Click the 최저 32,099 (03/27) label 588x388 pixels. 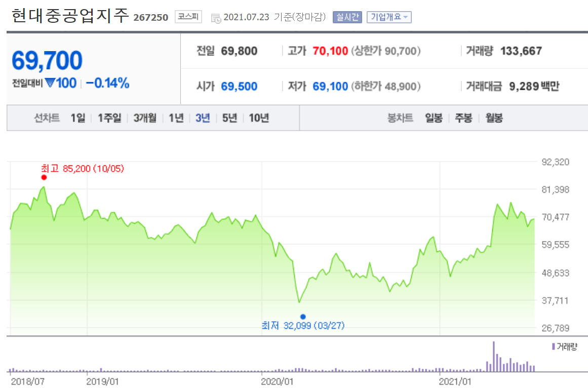pyautogui.click(x=303, y=325)
